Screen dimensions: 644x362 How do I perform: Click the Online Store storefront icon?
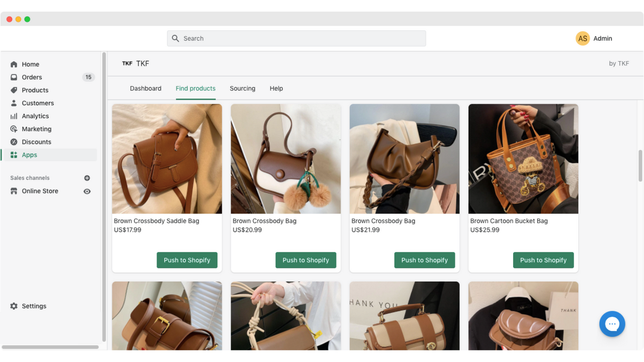[14, 191]
